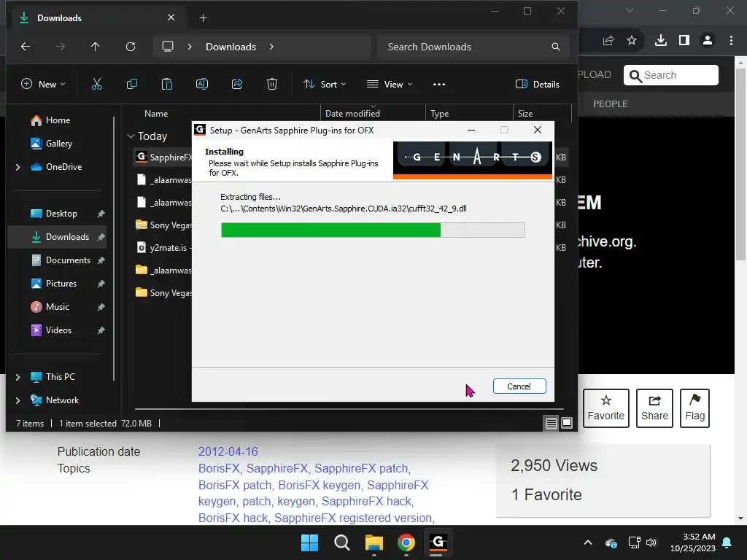Toggle the Details pane
Viewport: 747px width, 560px height.
point(538,85)
